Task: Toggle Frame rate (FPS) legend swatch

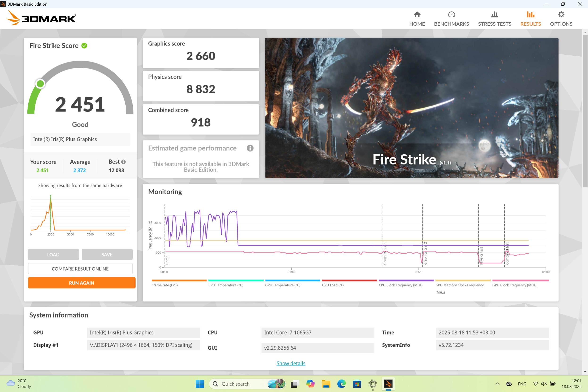Action: coord(179,281)
